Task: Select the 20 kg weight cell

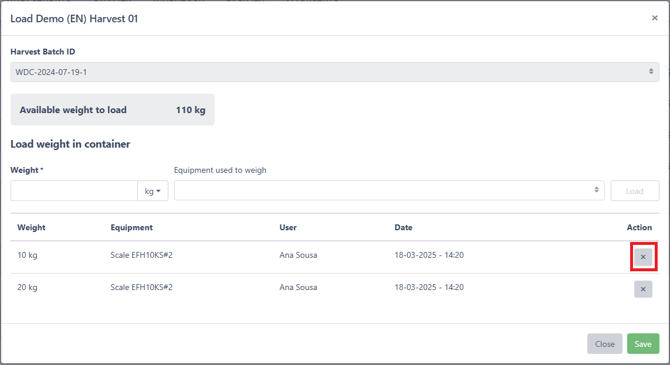Action: [27, 287]
